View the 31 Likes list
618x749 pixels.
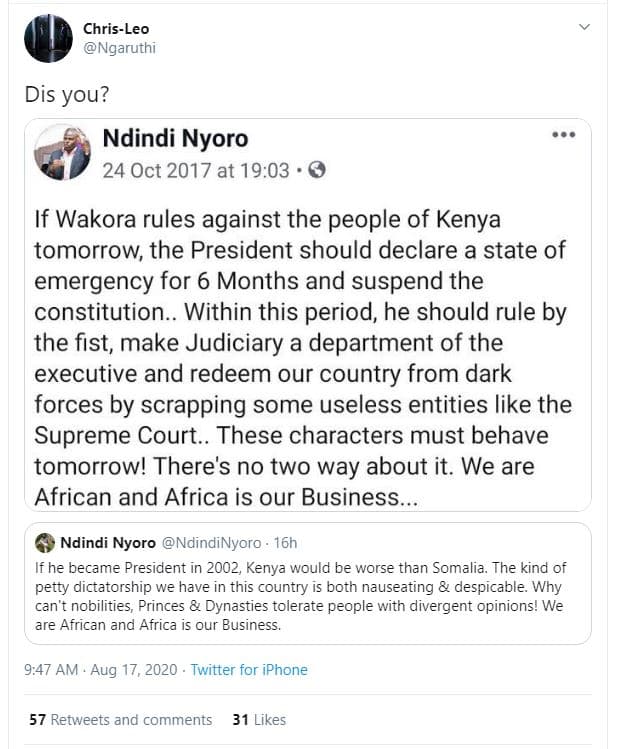click(258, 720)
